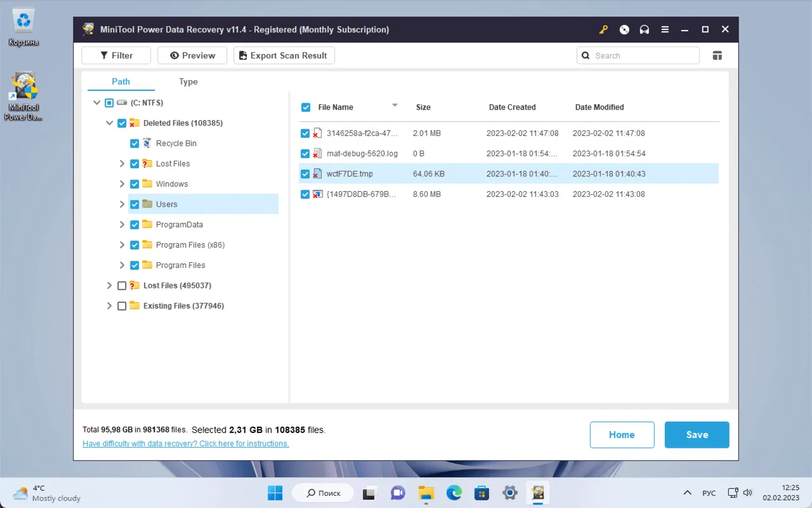Click the mat-debug-5620.log file icon
The height and width of the screenshot is (508, 812).
coord(318,154)
